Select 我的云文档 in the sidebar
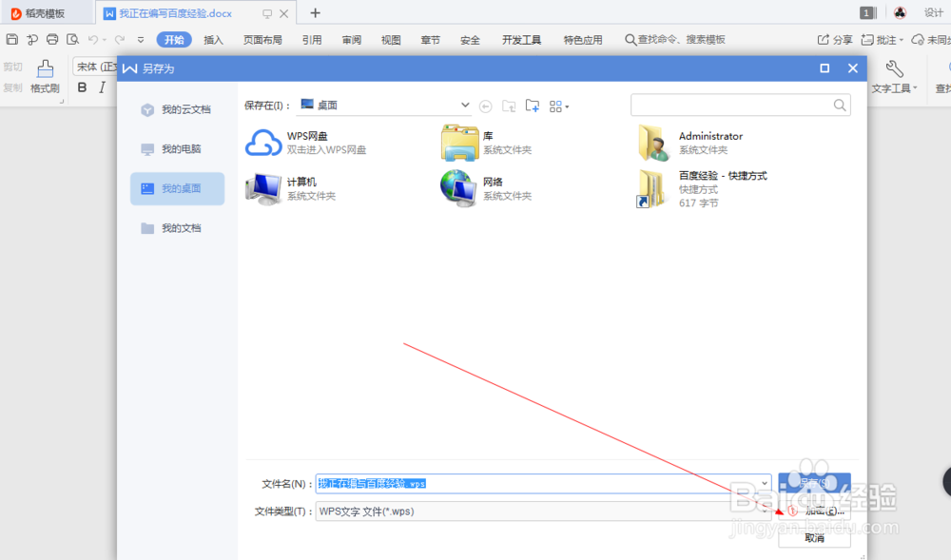This screenshot has width=951, height=560. click(x=177, y=109)
